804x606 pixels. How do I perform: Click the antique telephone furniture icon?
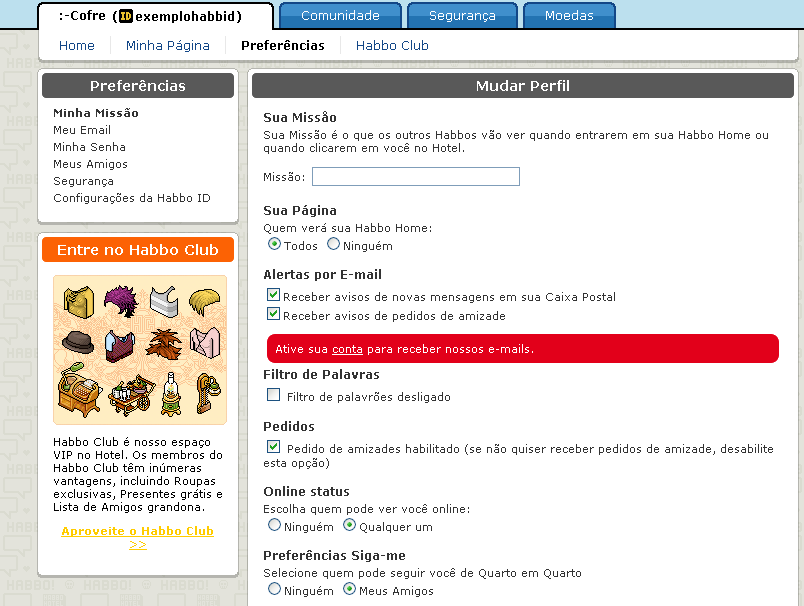pyautogui.click(x=208, y=393)
